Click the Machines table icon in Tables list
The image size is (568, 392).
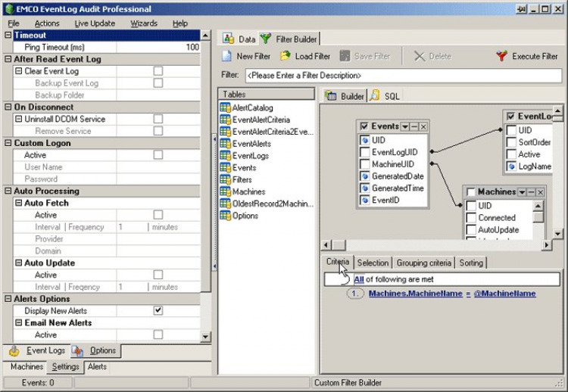[226, 191]
